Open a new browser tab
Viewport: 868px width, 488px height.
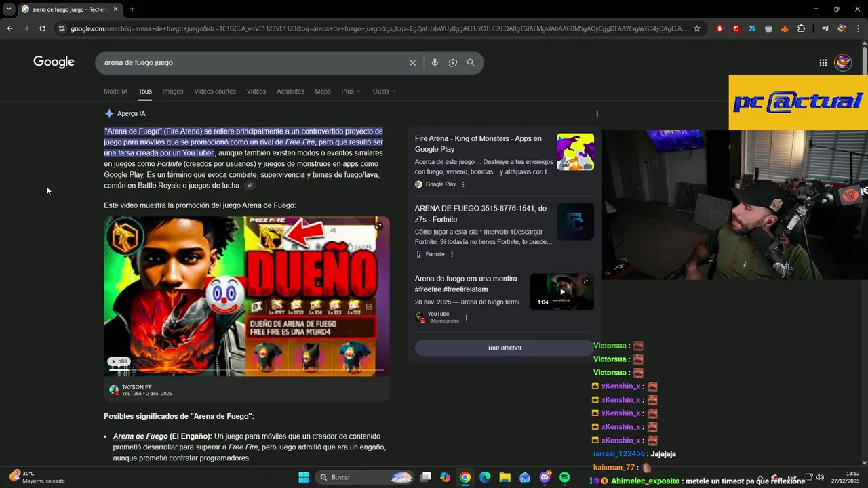click(x=132, y=9)
